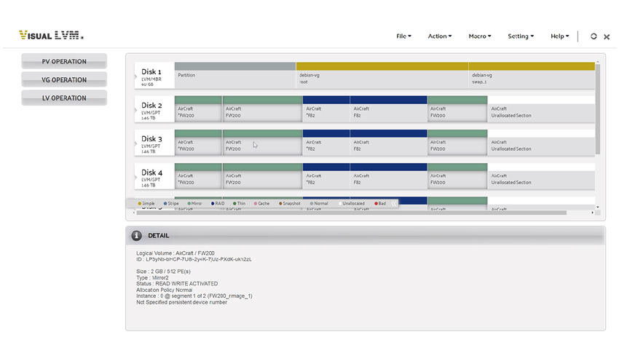
Task: Expand Disk 2 using its arrow
Action: pos(136,109)
